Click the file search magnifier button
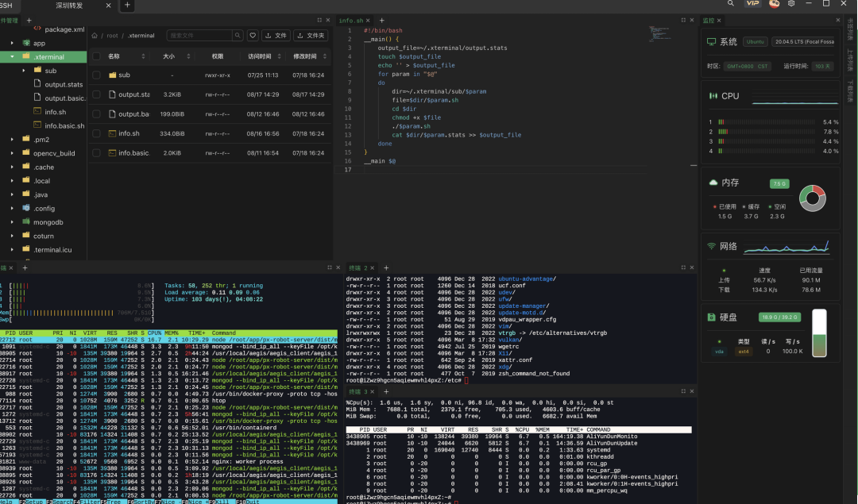The height and width of the screenshot is (504, 858). coord(238,36)
